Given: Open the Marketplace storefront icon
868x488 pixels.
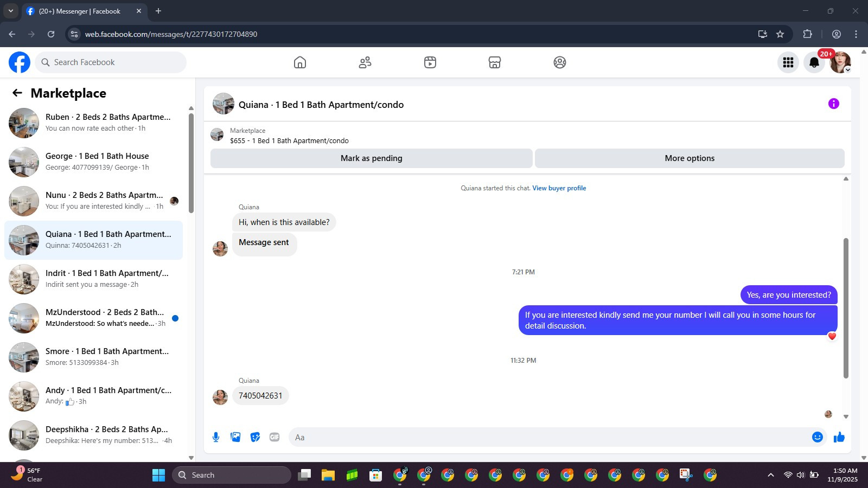Looking at the screenshot, I should pyautogui.click(x=495, y=62).
